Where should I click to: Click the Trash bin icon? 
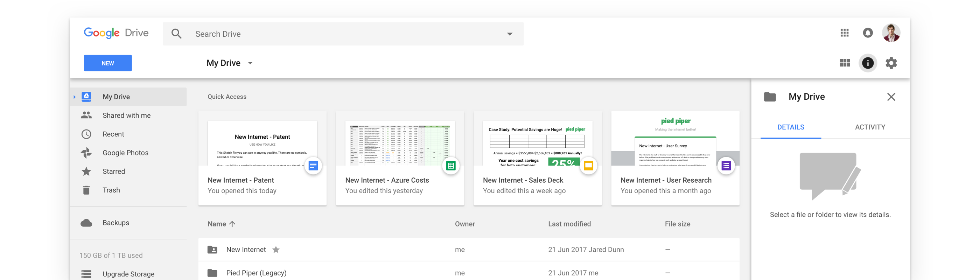coord(86,190)
